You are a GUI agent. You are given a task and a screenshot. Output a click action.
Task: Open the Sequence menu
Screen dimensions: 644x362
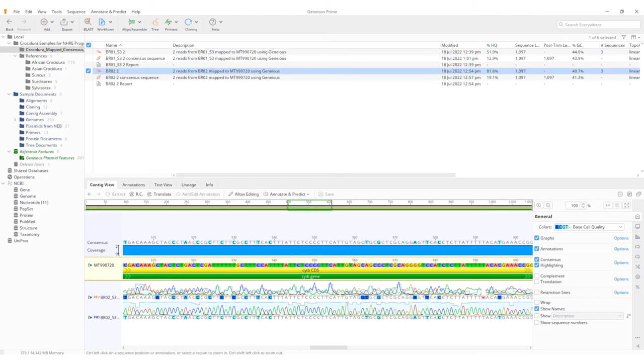[x=76, y=12]
